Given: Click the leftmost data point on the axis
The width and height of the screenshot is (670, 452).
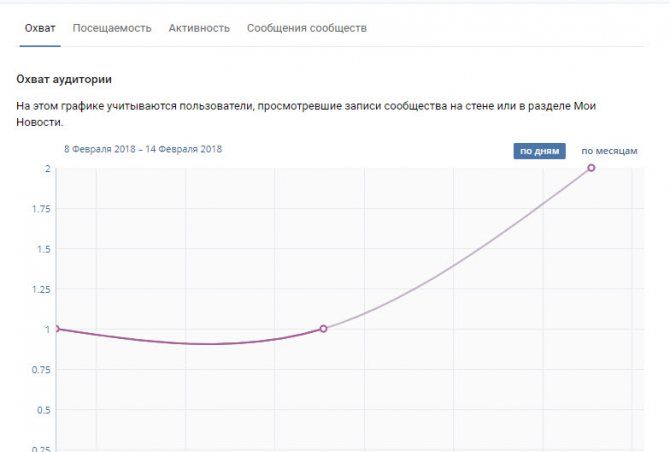Looking at the screenshot, I should [x=56, y=329].
